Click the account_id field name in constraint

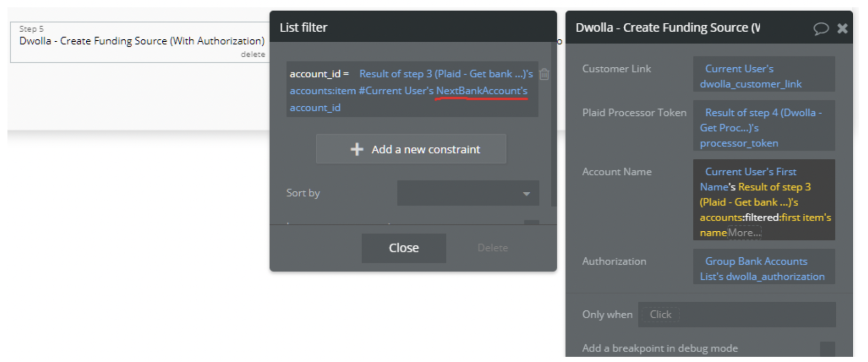[x=315, y=74]
